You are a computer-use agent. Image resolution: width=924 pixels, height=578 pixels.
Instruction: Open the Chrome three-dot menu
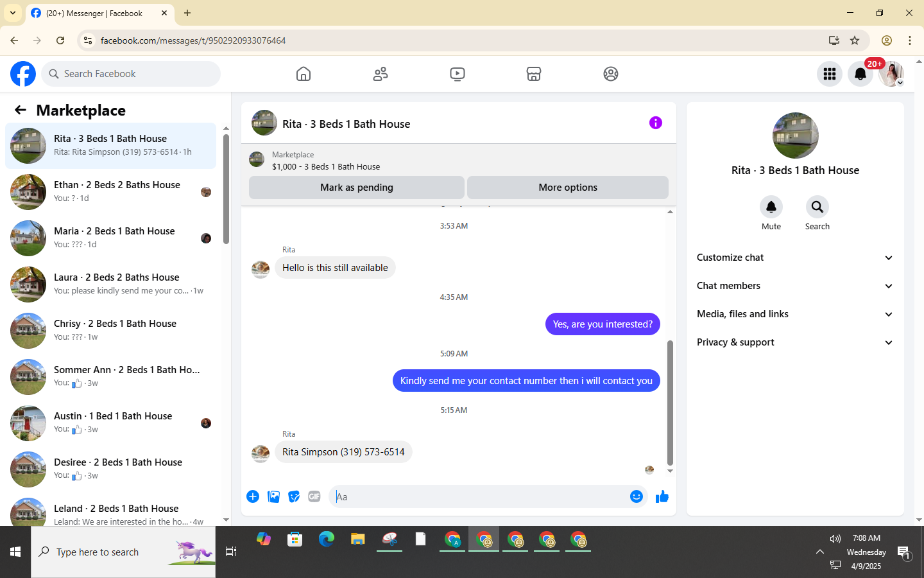(x=910, y=40)
